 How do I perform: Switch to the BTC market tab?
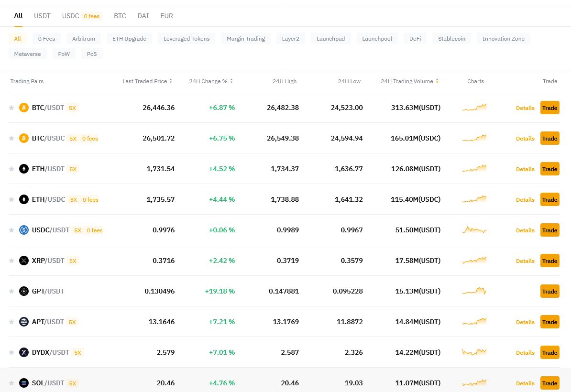coord(120,16)
